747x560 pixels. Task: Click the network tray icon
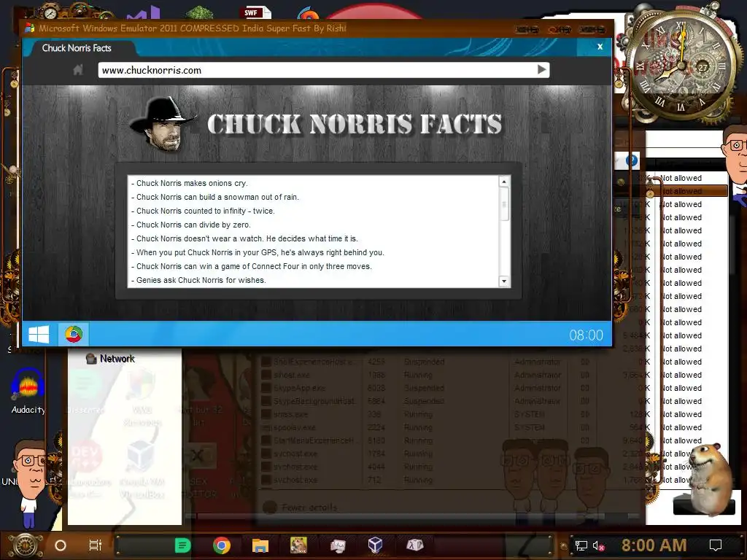[581, 545]
